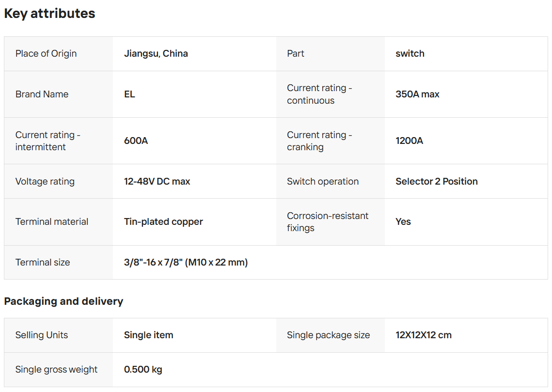Image resolution: width=552 pixels, height=392 pixels.
Task: Click the Tin-plated copper value
Action: click(163, 222)
